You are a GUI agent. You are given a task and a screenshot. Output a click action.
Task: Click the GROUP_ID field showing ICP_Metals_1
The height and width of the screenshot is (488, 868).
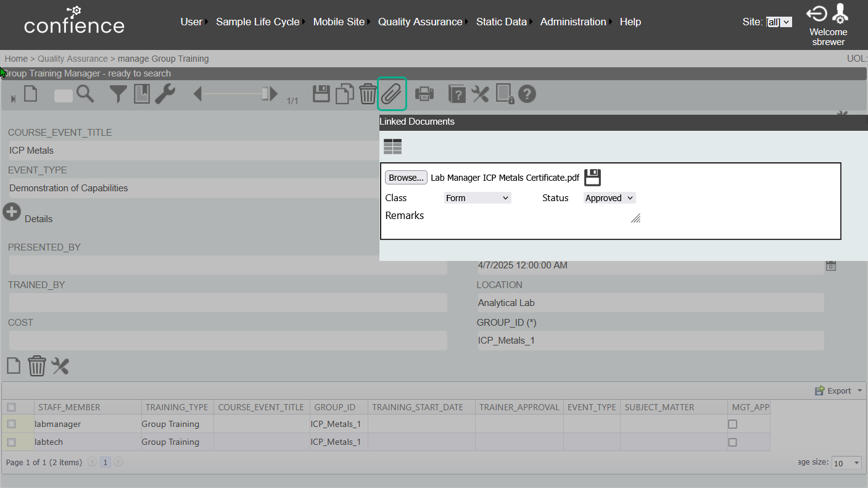pyautogui.click(x=651, y=341)
